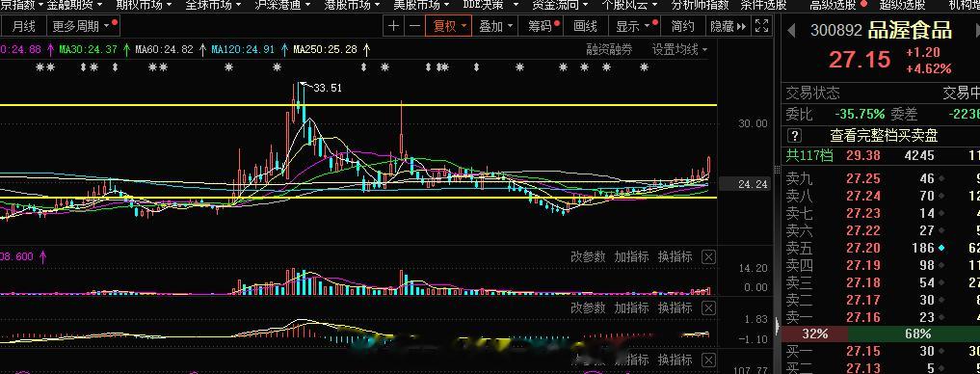
Task: Select 条件选股 in top menu
Action: click(763, 5)
